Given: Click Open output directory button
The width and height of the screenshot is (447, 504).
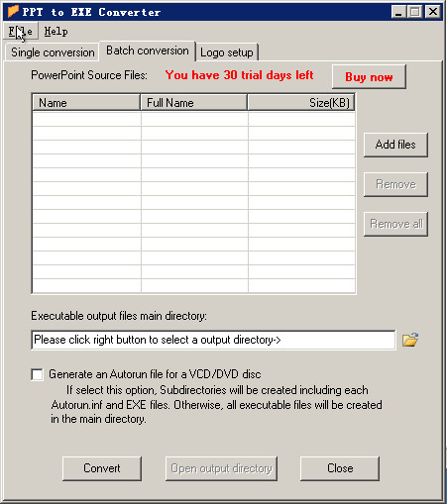Looking at the screenshot, I should click(x=221, y=468).
